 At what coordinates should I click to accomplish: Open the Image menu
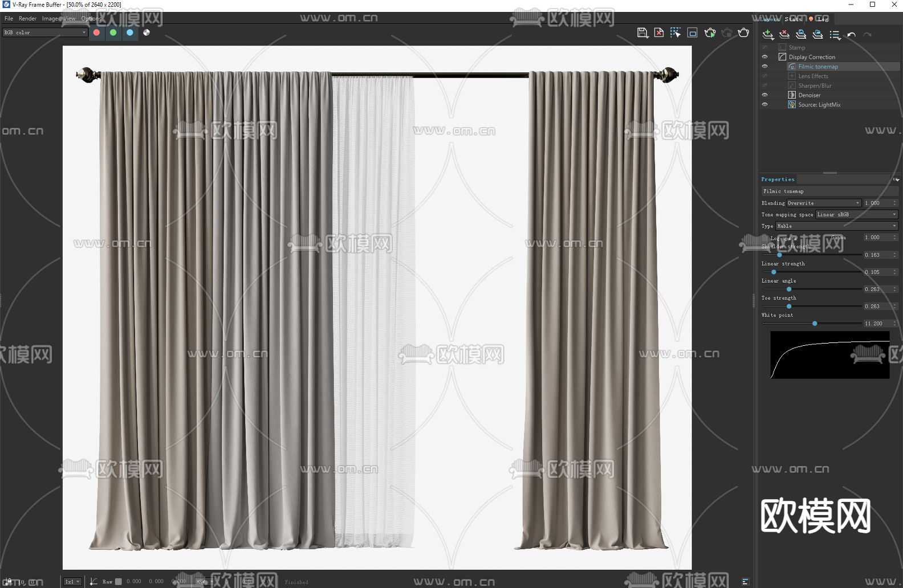pyautogui.click(x=50, y=19)
